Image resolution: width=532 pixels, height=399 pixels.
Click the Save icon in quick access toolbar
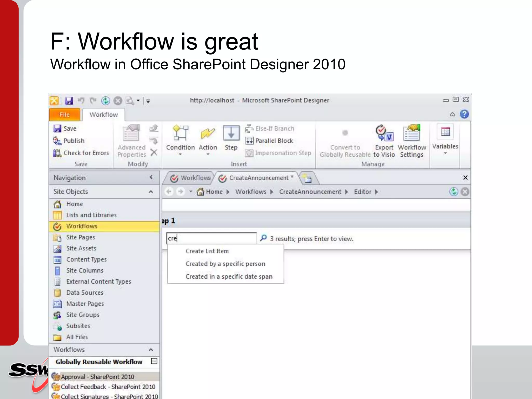point(69,101)
